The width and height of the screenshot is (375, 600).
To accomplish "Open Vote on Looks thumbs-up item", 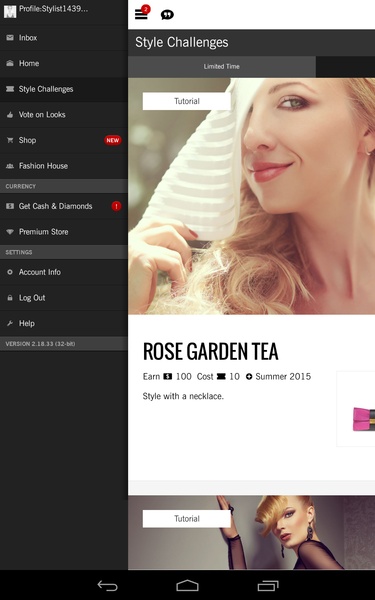I will (64, 115).
